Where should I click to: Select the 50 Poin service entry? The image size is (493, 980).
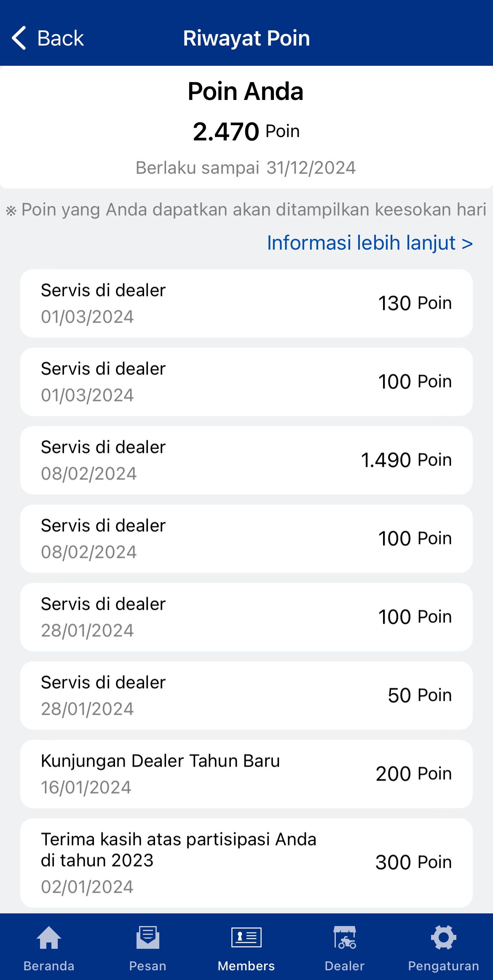[x=246, y=695]
